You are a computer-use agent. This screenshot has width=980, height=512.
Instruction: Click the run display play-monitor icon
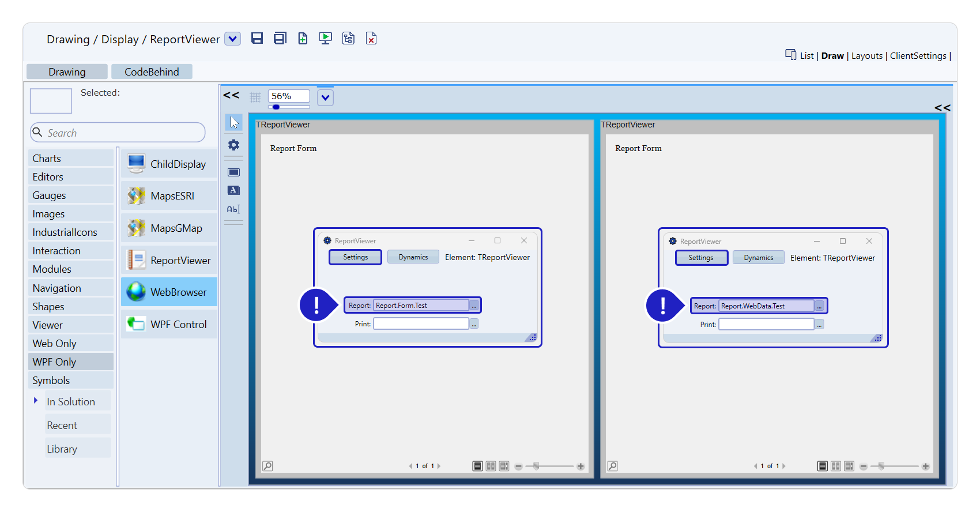[326, 39]
